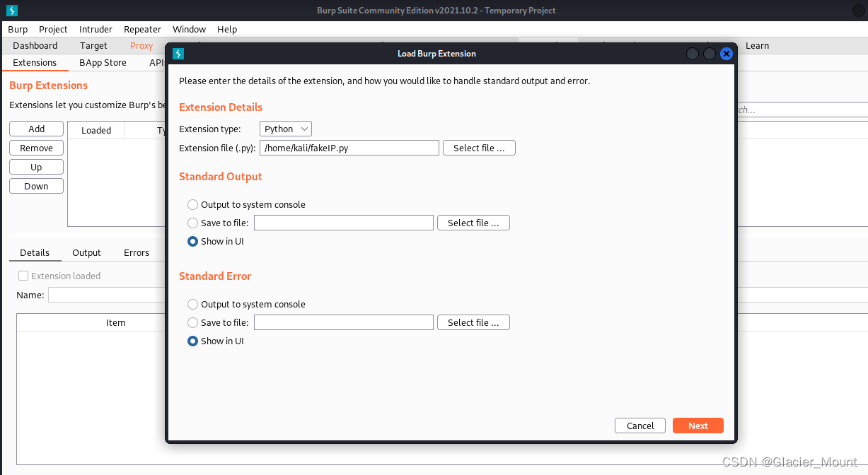Open the Errors tab in the details pane

[137, 252]
